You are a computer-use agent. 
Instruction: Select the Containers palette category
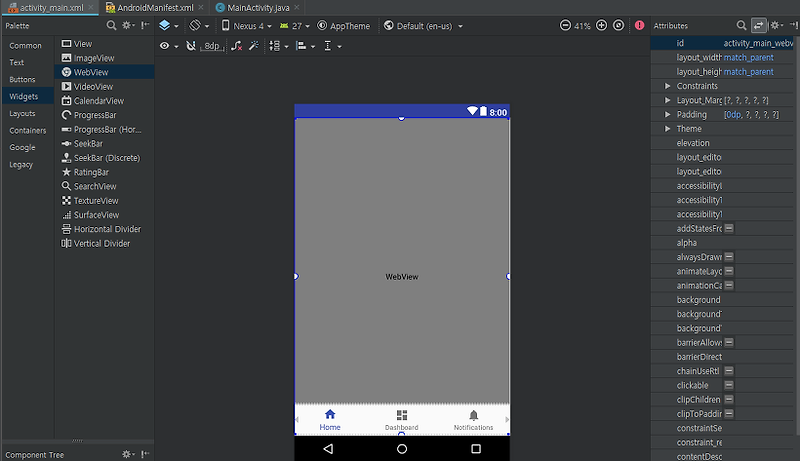pos(28,131)
